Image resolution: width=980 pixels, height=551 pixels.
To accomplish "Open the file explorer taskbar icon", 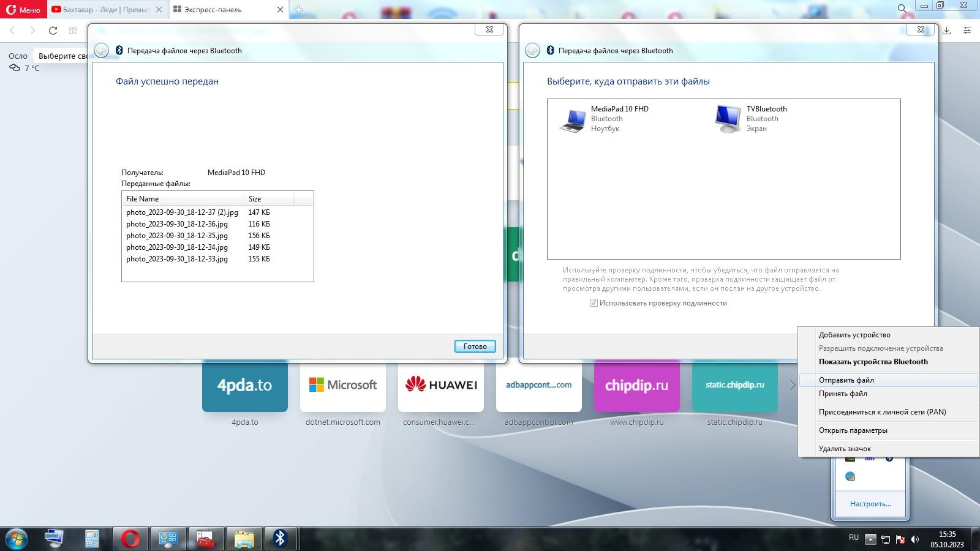I will (x=244, y=539).
